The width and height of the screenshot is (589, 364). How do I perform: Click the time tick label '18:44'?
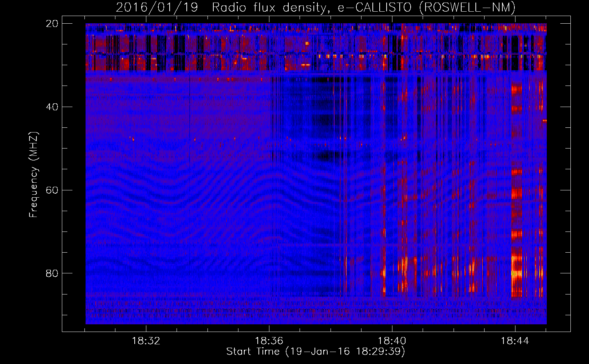pos(515,341)
